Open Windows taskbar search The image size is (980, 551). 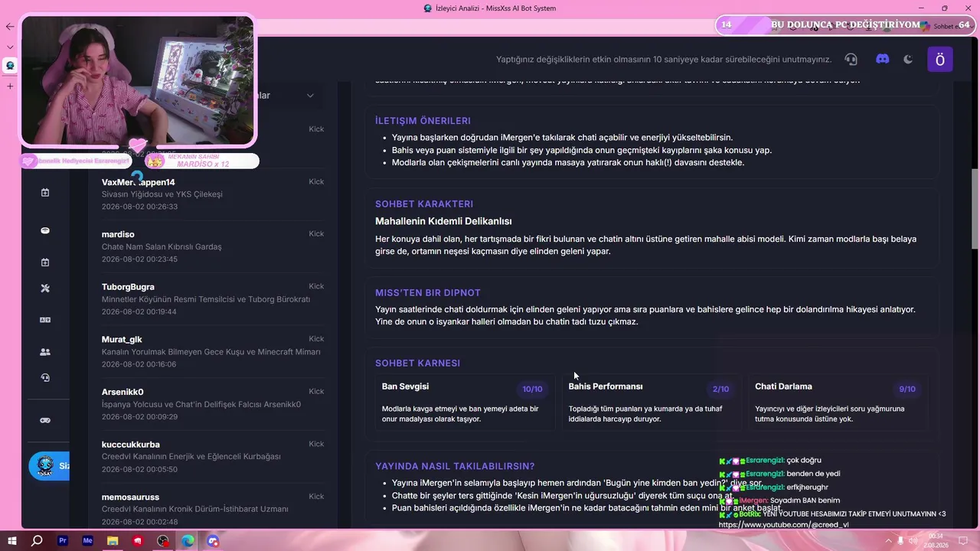pyautogui.click(x=37, y=541)
